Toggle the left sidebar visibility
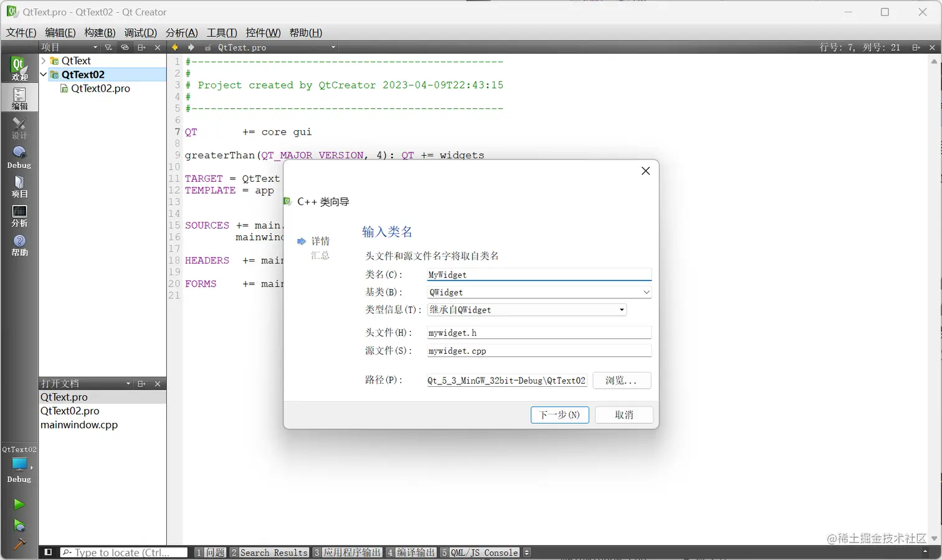 click(48, 553)
